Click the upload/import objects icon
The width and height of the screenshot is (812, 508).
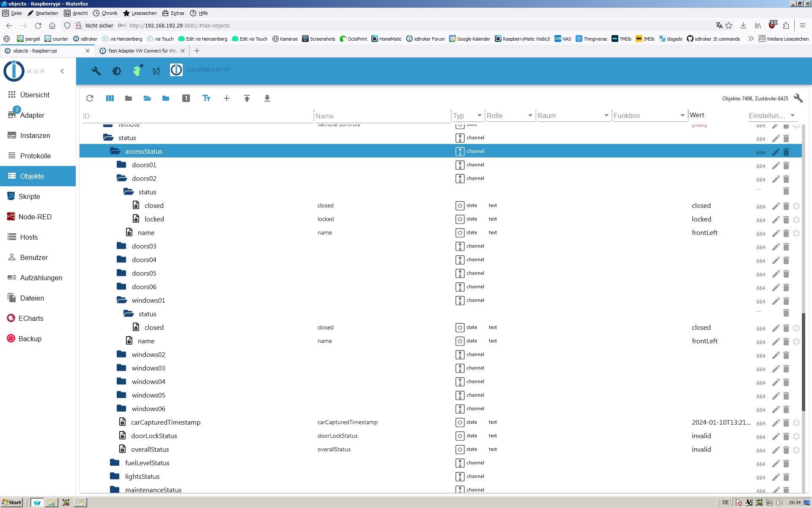click(246, 98)
